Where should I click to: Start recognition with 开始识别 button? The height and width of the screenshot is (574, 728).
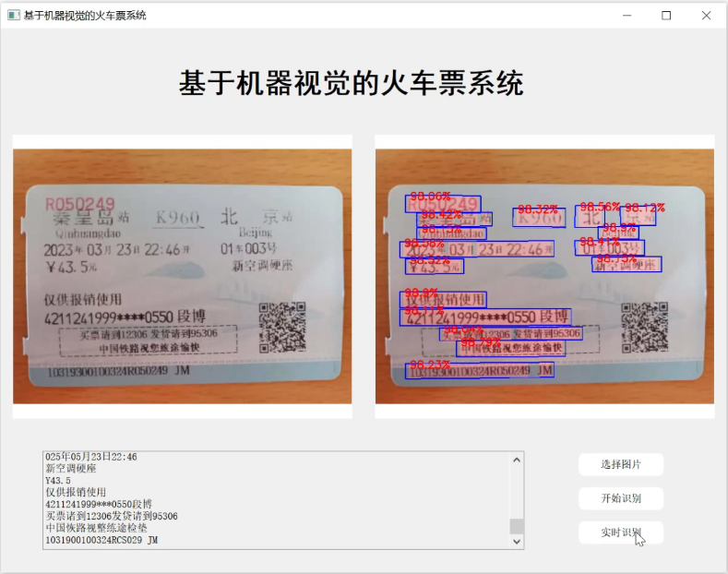pyautogui.click(x=621, y=498)
